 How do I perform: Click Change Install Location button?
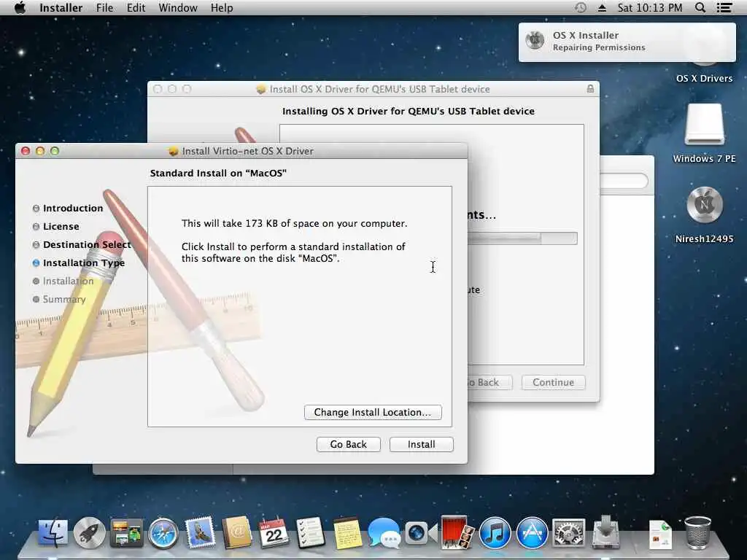tap(373, 413)
